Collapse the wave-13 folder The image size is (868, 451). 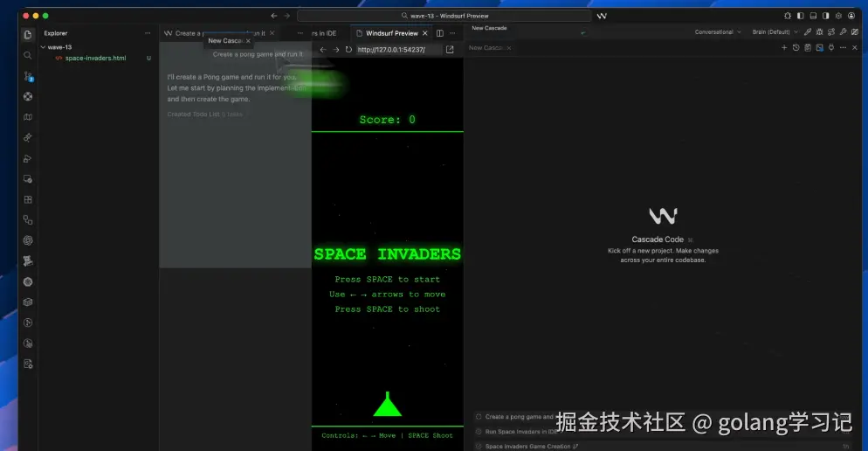click(55, 47)
